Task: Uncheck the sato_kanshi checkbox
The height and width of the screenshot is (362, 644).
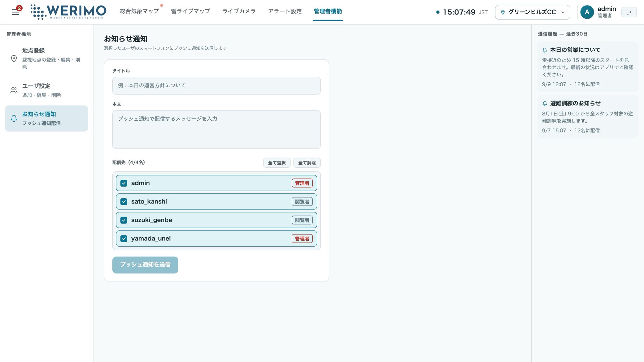Action: (x=124, y=202)
